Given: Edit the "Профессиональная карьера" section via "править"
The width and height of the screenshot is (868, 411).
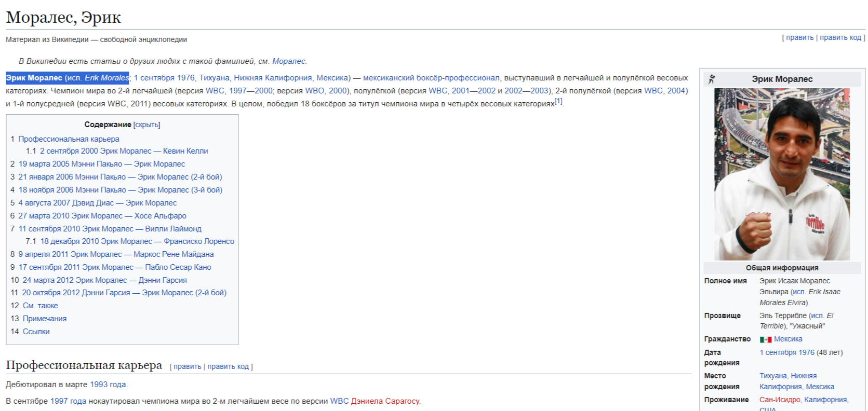Looking at the screenshot, I should (x=187, y=366).
